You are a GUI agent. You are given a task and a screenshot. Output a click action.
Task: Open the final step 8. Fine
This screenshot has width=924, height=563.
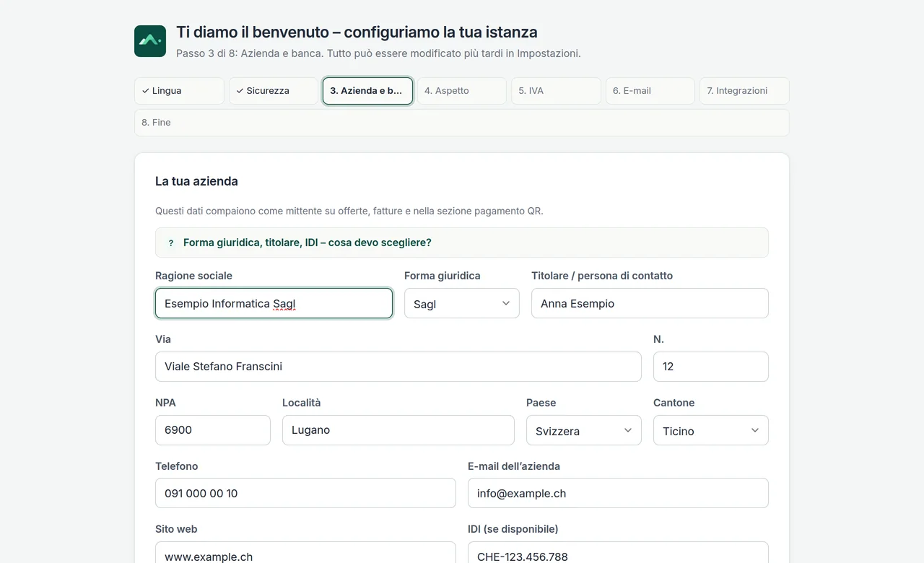pyautogui.click(x=462, y=123)
